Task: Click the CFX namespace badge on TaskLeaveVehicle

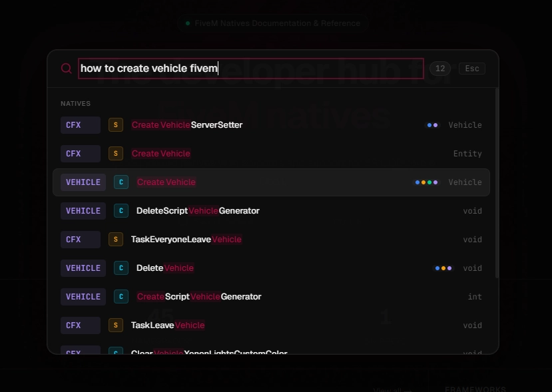Action: [x=80, y=325]
